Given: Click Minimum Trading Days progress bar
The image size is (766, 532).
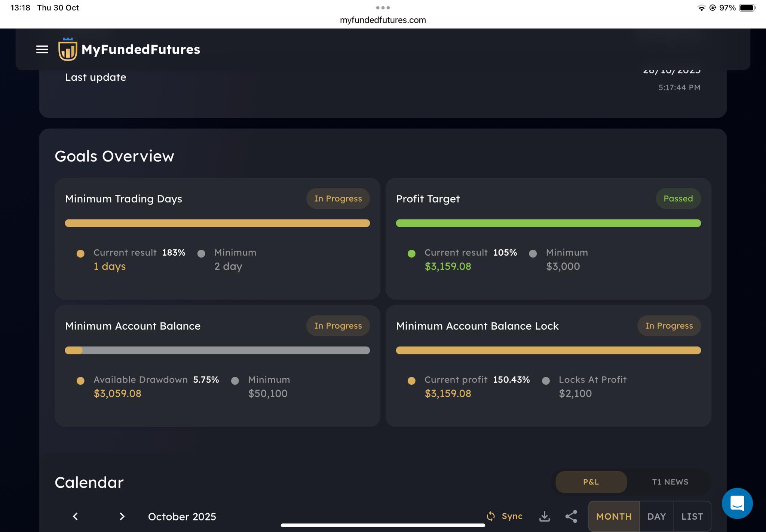Looking at the screenshot, I should point(217,223).
